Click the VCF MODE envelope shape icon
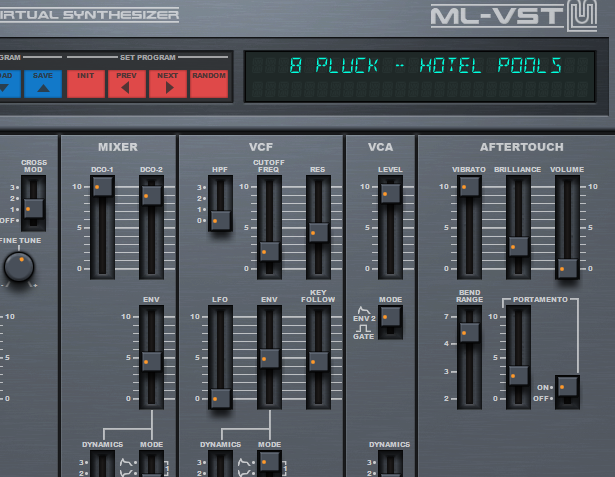Screen dimensions: 615x477 click(x=245, y=463)
